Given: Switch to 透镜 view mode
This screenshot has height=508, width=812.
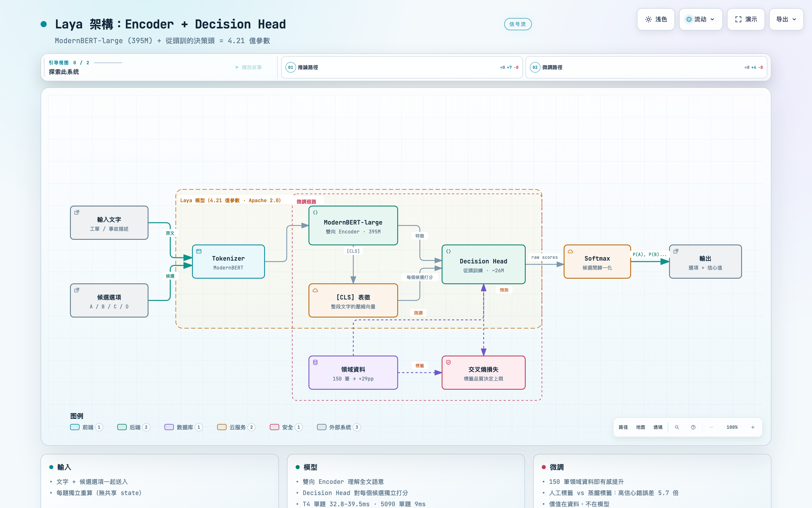Looking at the screenshot, I should (658, 427).
